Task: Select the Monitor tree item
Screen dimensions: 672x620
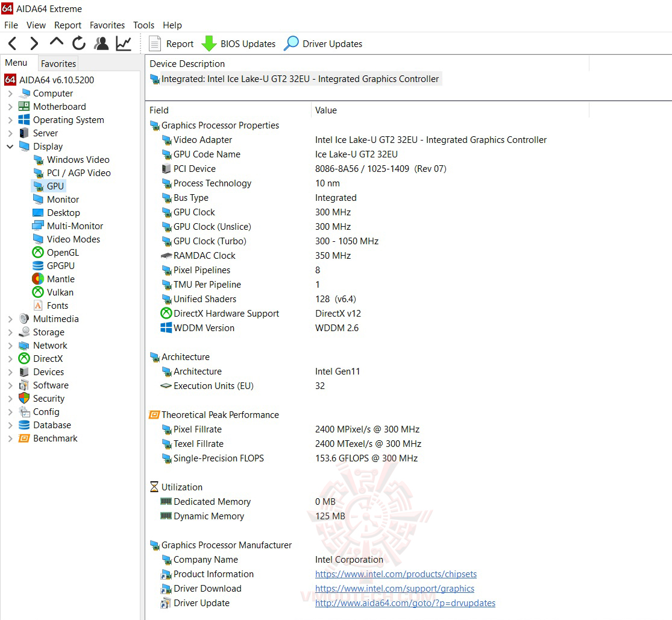Action: pos(63,200)
